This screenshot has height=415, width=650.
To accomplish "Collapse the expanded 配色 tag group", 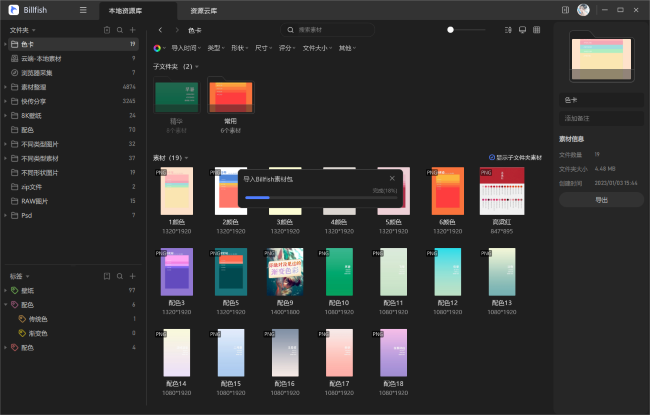I will coord(5,304).
